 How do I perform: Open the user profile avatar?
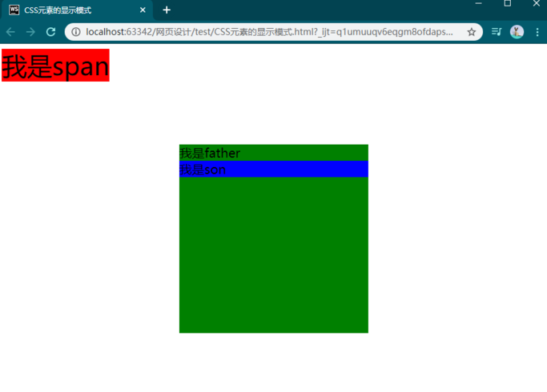point(517,32)
